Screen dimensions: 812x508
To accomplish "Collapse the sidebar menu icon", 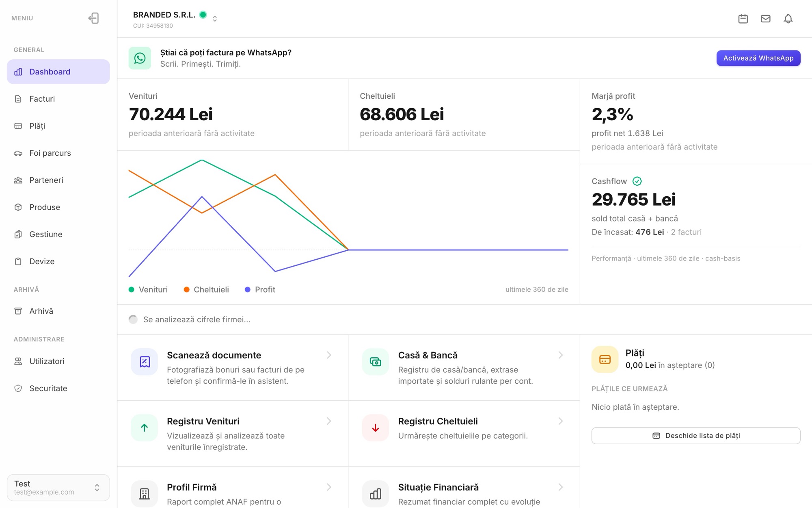I will (x=93, y=18).
